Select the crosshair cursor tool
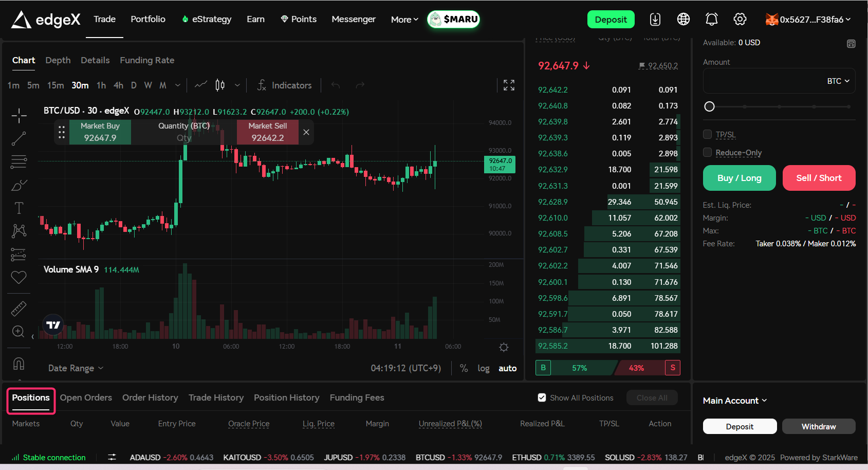 (x=19, y=116)
